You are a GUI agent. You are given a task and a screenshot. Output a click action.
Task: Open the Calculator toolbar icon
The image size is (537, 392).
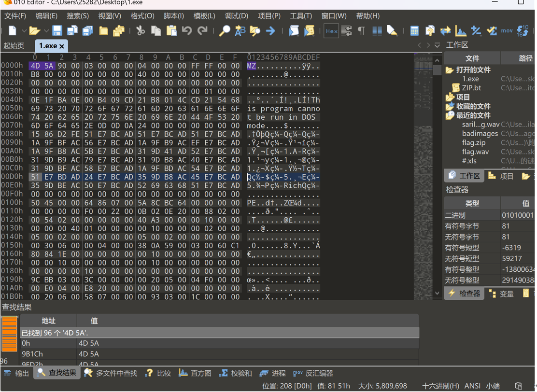click(414, 31)
